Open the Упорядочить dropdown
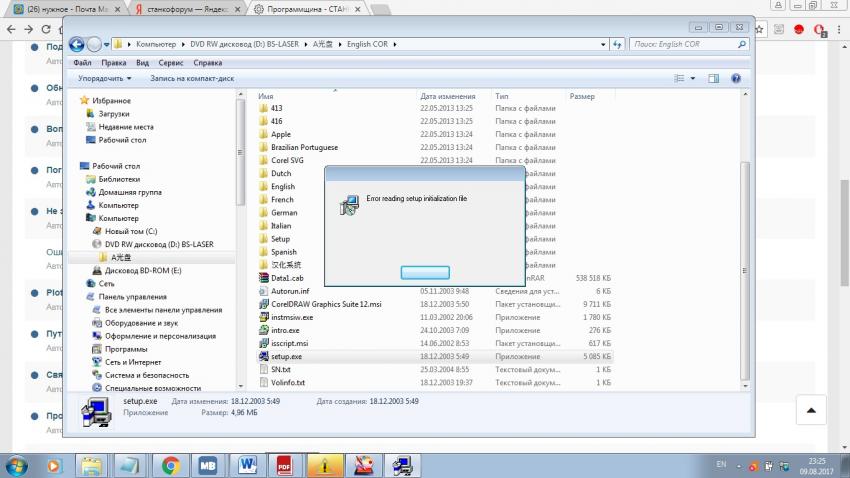The width and height of the screenshot is (850, 478). click(x=104, y=78)
